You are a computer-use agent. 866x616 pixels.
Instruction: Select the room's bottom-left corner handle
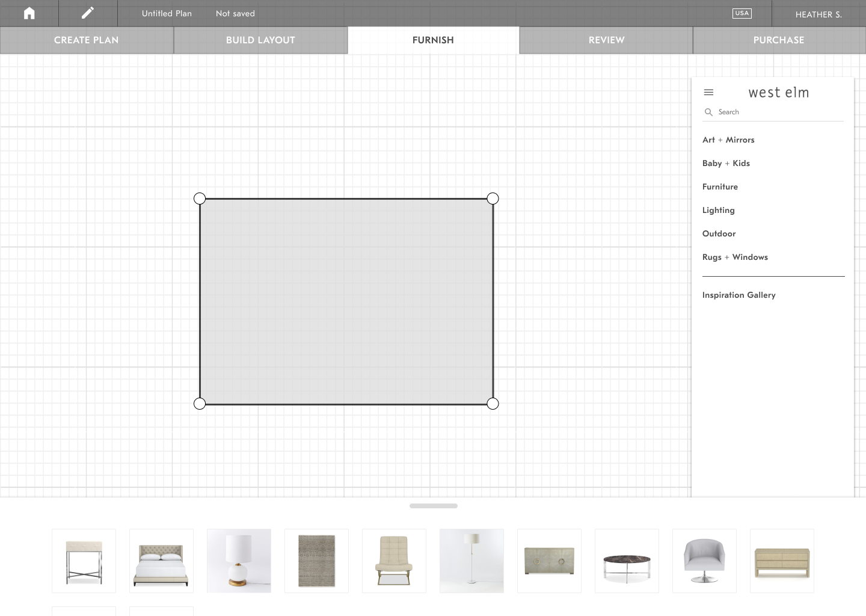coord(200,404)
